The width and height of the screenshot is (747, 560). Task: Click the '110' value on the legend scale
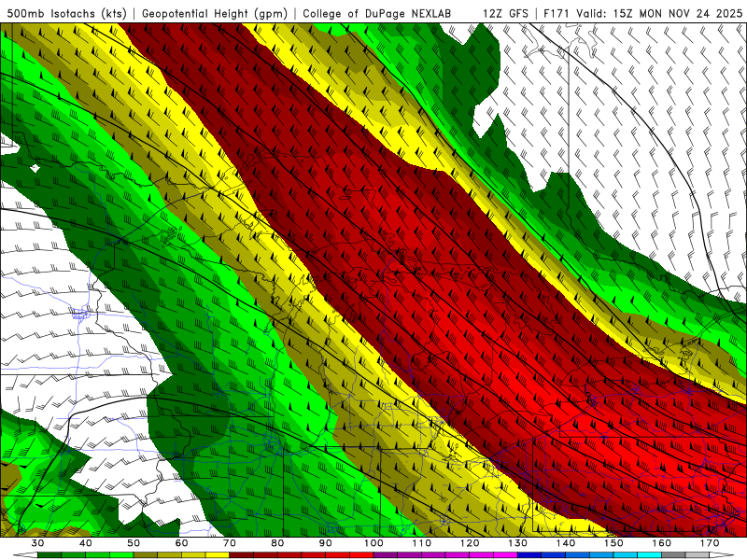point(422,543)
